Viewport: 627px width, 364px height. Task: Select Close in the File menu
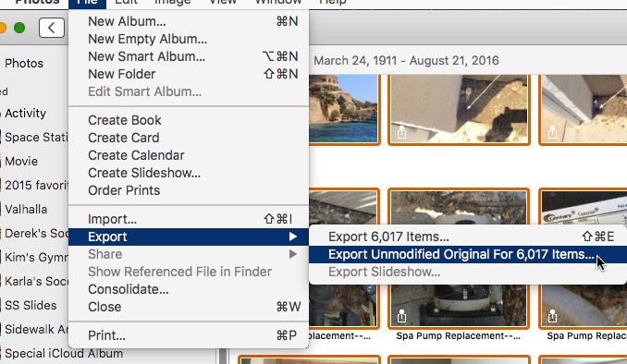point(189,307)
